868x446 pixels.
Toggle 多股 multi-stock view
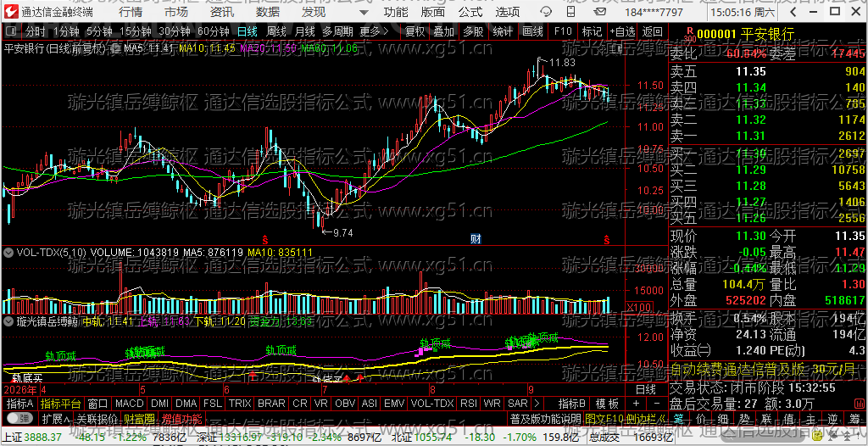pyautogui.click(x=473, y=31)
